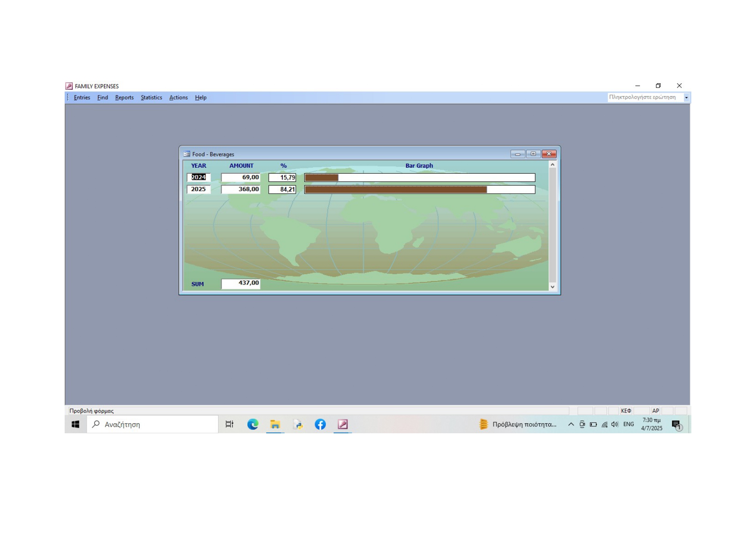Click the 2025 bar graph bar
The height and width of the screenshot is (535, 756).
pyautogui.click(x=395, y=189)
